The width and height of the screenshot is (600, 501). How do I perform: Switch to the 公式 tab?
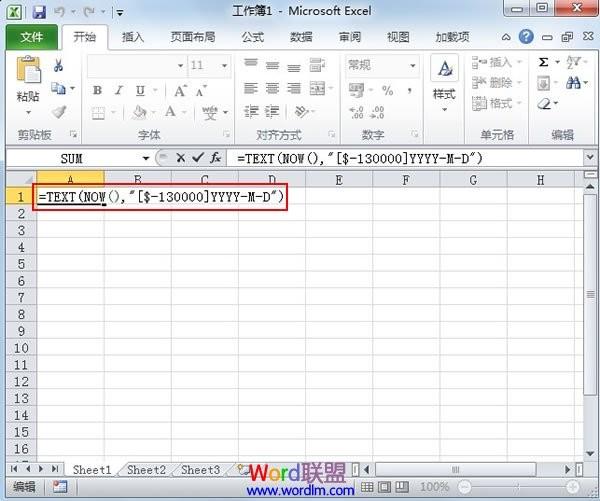click(253, 37)
